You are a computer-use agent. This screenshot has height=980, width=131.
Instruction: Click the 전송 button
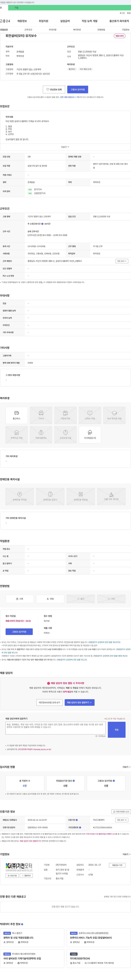tap(117, 730)
